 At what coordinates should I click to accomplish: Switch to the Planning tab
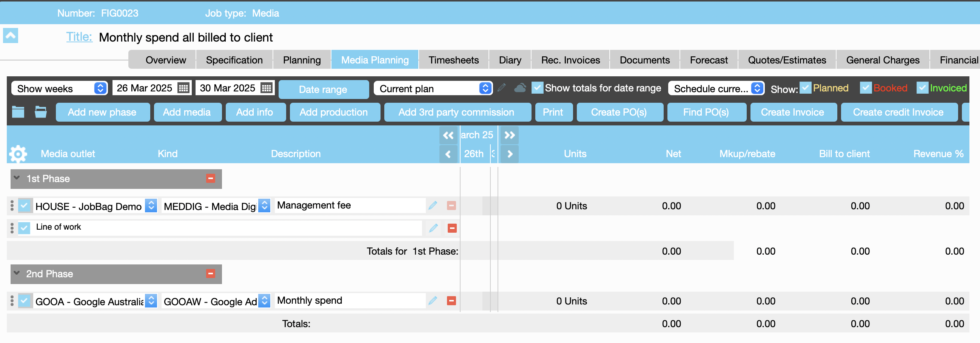point(302,60)
